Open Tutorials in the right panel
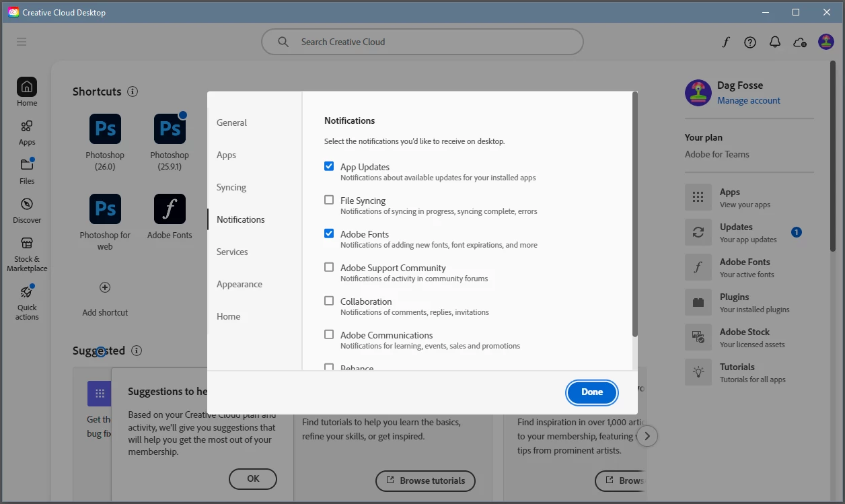 [749, 373]
